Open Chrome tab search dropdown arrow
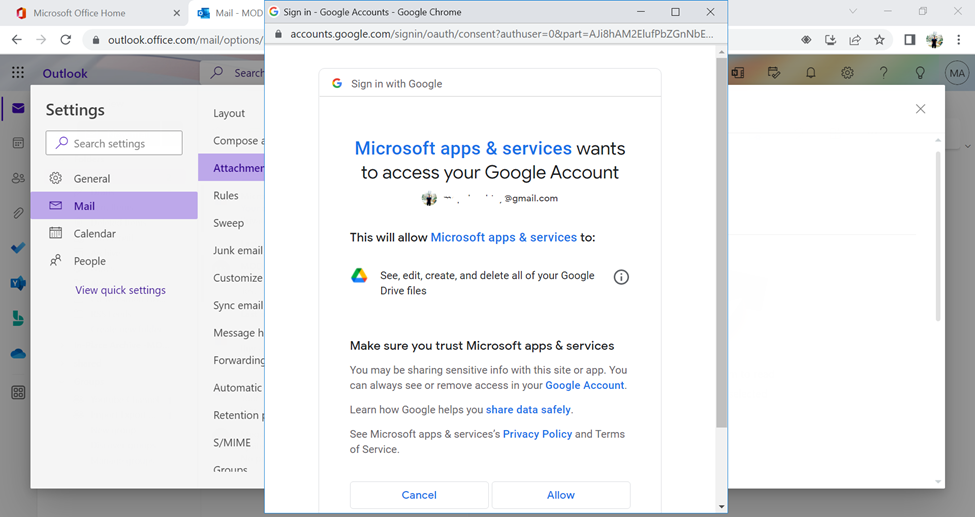The image size is (975, 517). (853, 12)
